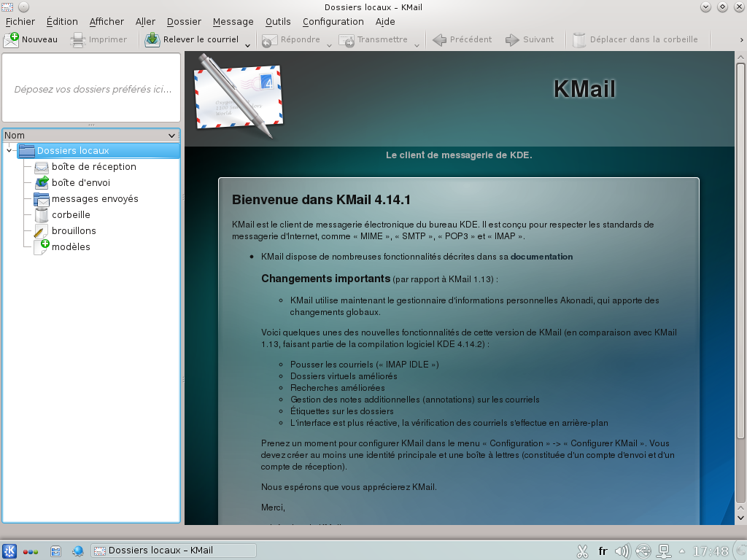Click the Suivant arrow icon
This screenshot has width=747, height=560.
point(511,39)
